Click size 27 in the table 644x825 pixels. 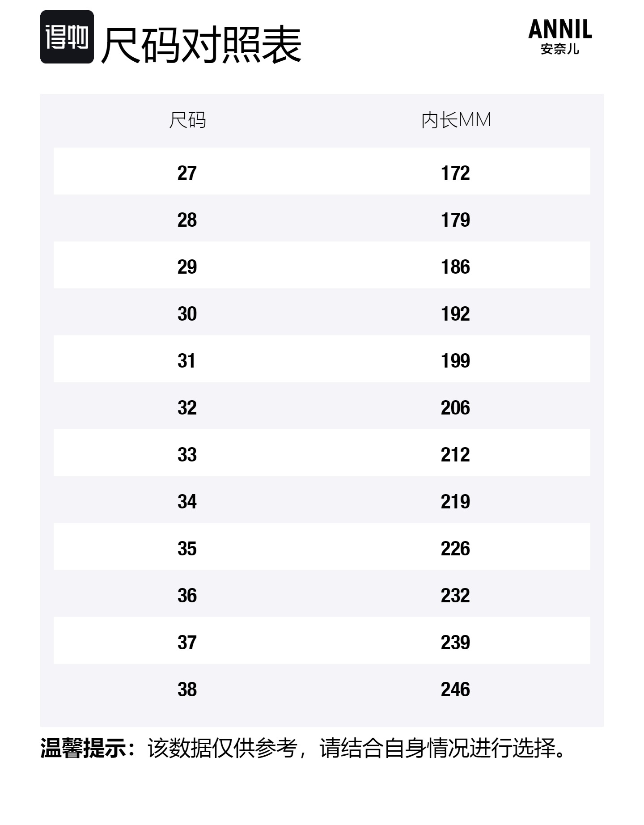tap(187, 173)
